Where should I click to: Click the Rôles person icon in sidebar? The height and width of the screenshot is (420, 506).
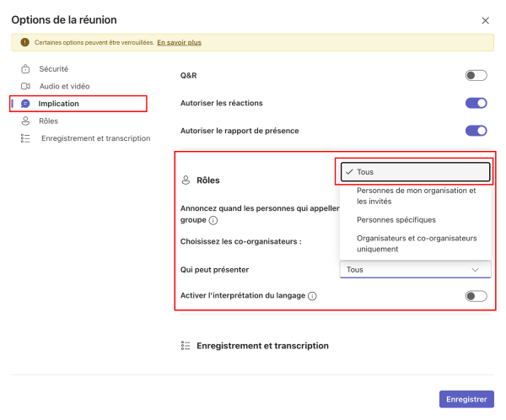(25, 121)
